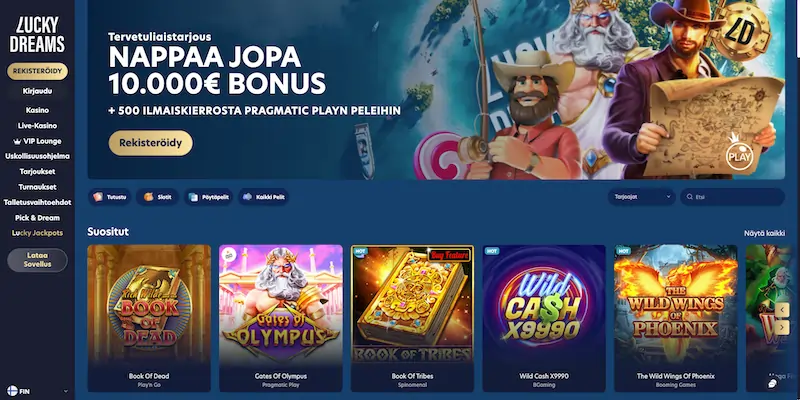Click the Etsi search field

pos(732,197)
